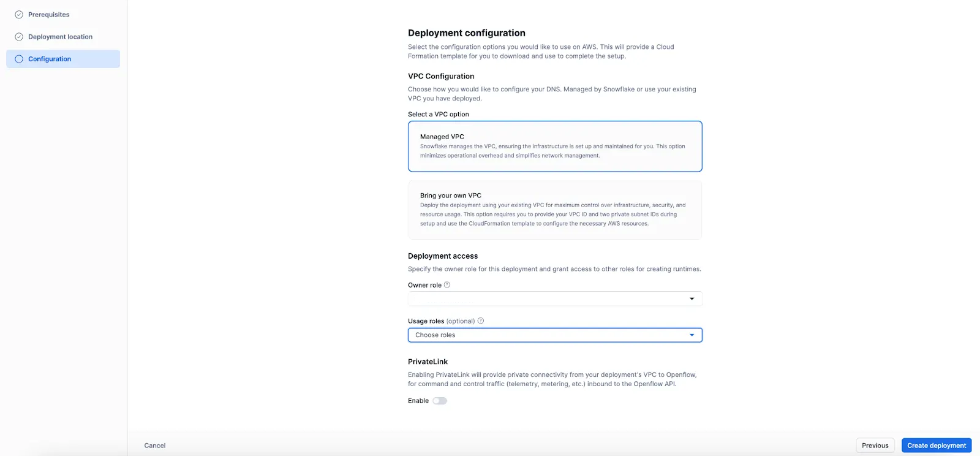Click the circle icon beside Configuration step

point(18,59)
